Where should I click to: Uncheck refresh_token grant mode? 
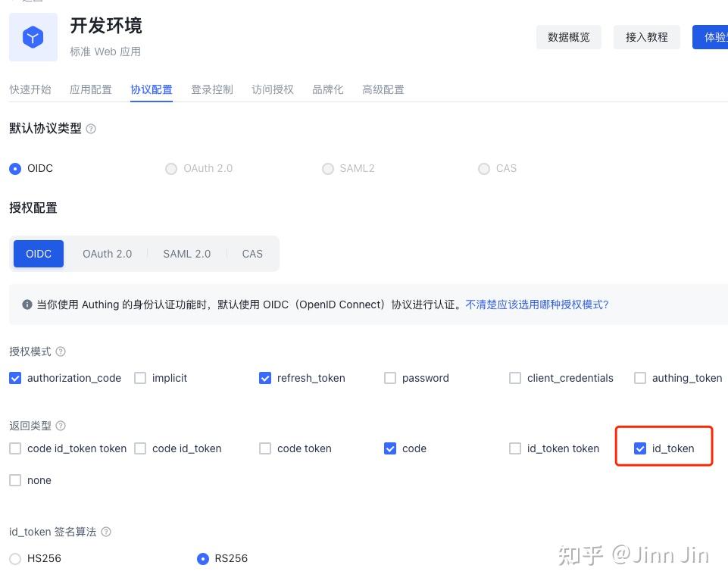(265, 378)
